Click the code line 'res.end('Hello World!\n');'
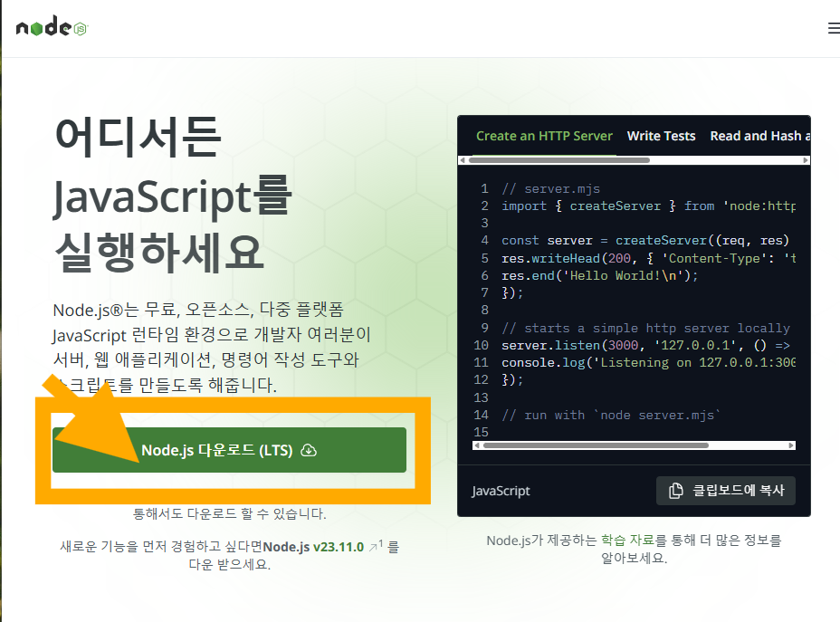 [x=600, y=275]
